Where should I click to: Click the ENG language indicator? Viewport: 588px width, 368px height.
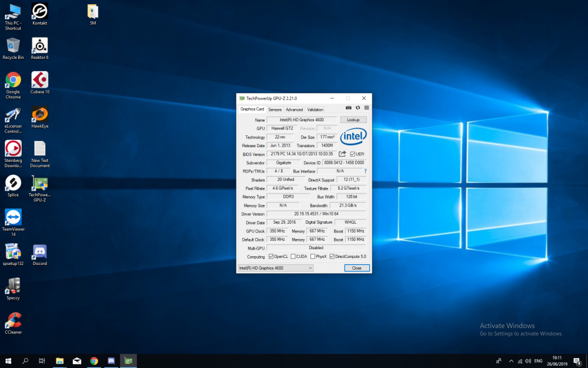(539, 362)
